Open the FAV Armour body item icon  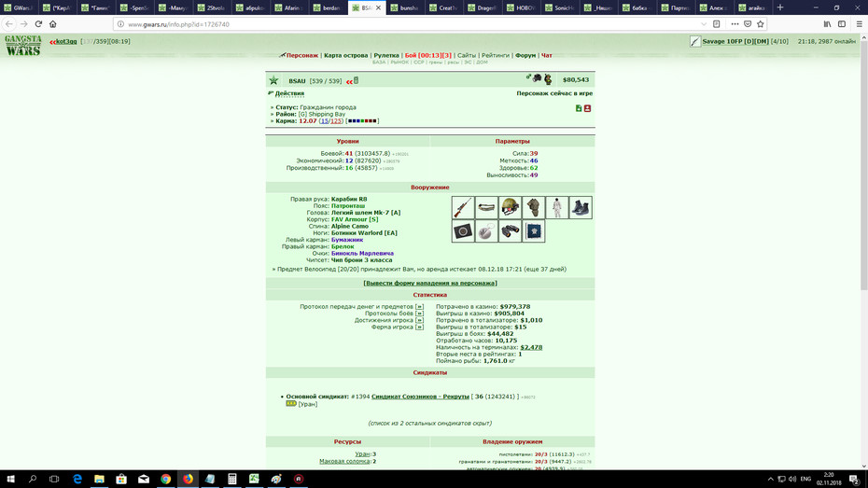(x=533, y=207)
